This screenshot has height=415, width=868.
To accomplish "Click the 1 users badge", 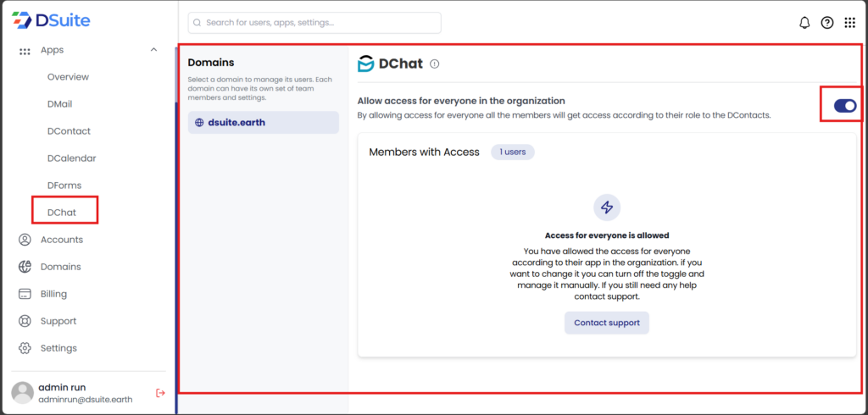I will tap(512, 152).
